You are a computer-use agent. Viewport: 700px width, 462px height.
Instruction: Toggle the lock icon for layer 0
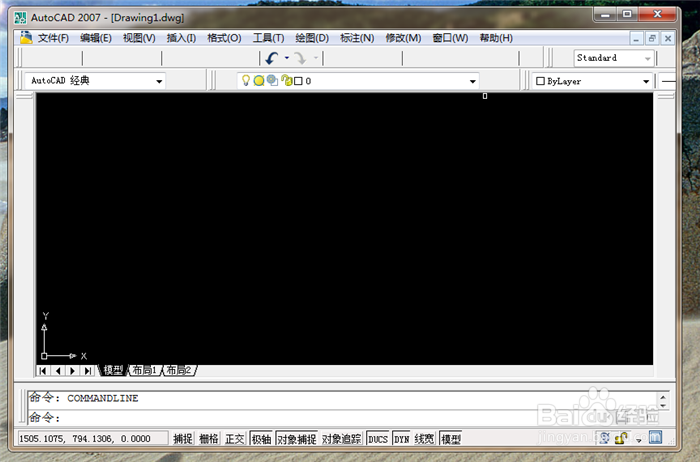click(x=287, y=81)
